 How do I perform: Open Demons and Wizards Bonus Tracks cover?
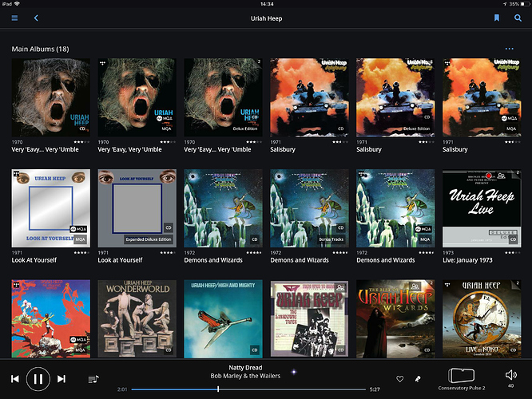[x=309, y=208]
